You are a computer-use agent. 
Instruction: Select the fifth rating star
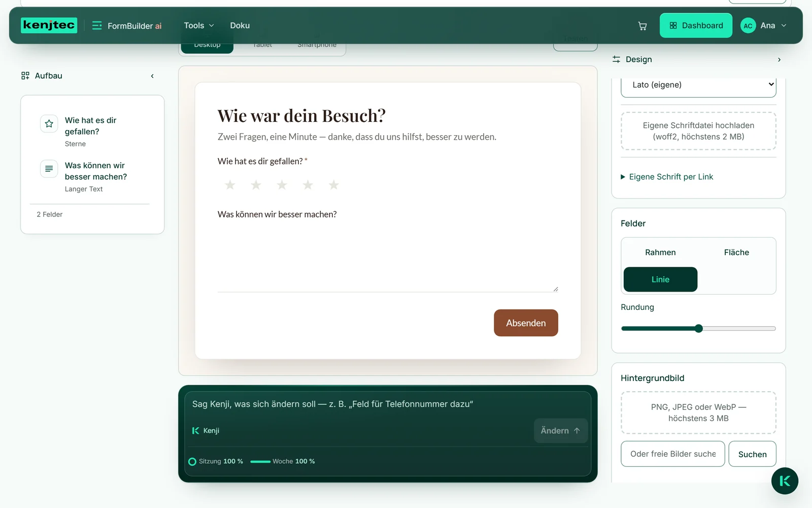coord(333,185)
